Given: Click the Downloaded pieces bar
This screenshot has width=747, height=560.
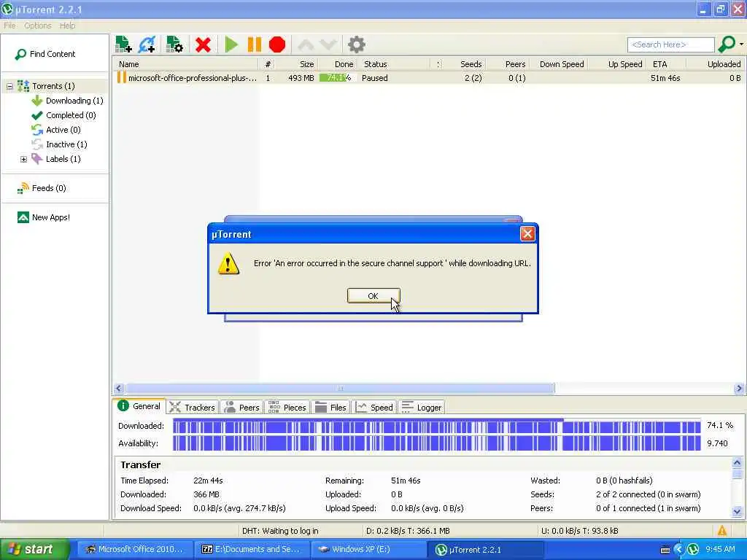Looking at the screenshot, I should 436,426.
